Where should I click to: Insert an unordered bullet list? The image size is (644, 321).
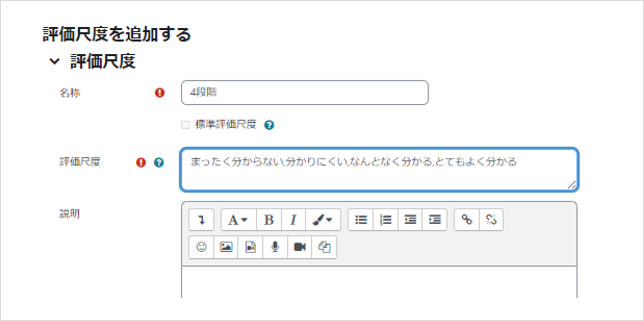361,220
